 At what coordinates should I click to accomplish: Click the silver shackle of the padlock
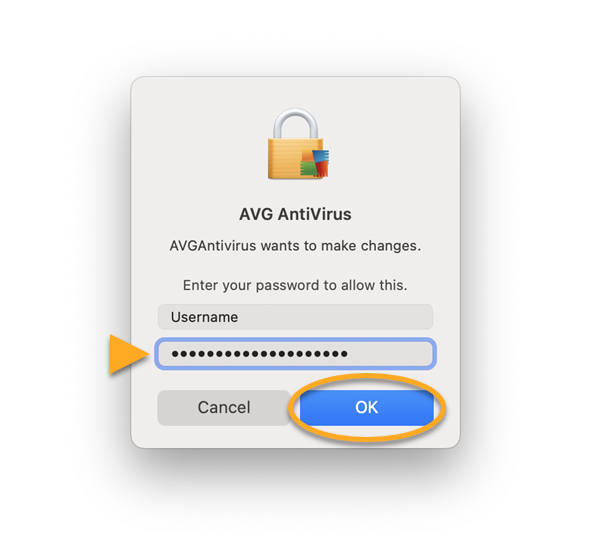(295, 123)
